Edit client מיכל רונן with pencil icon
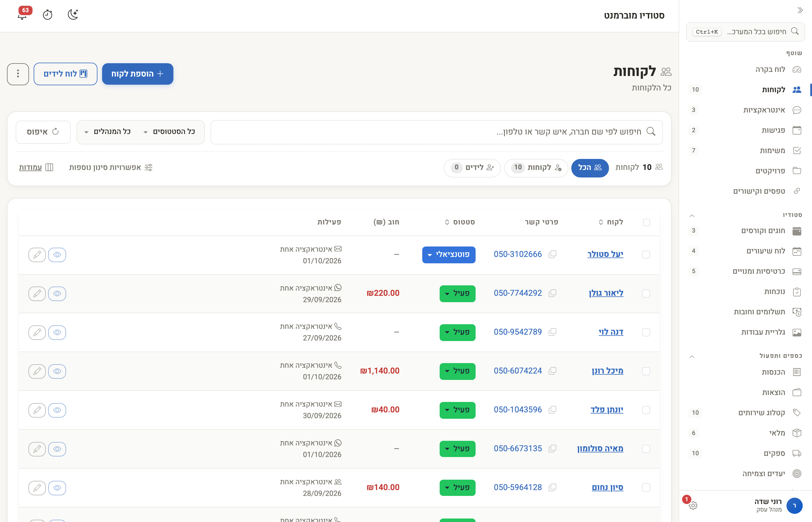Image resolution: width=812 pixels, height=522 pixels. pos(37,371)
